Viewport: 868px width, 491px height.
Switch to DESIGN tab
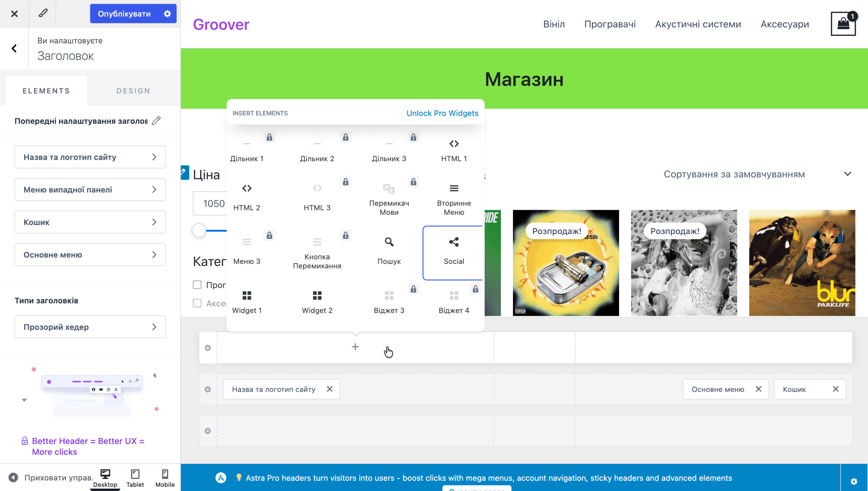(x=133, y=90)
